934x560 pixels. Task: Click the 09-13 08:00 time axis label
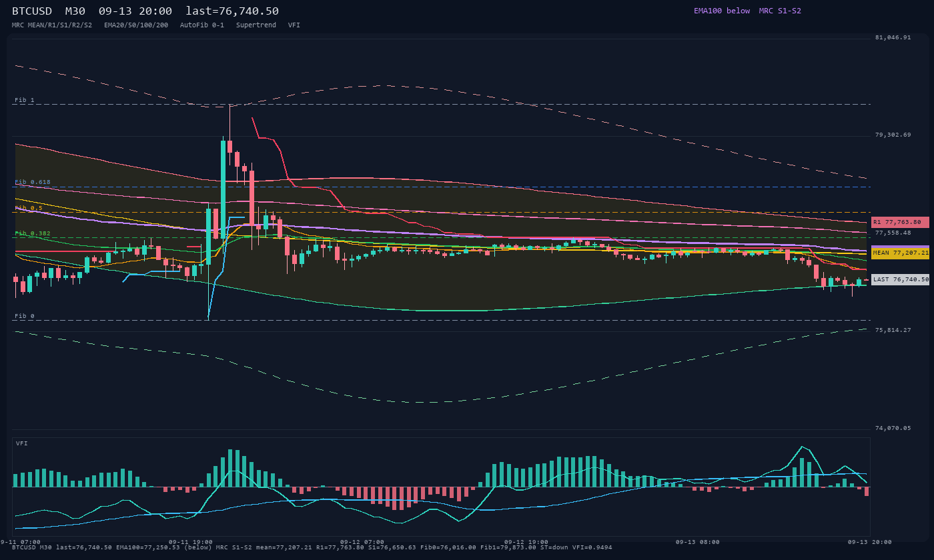(698, 542)
